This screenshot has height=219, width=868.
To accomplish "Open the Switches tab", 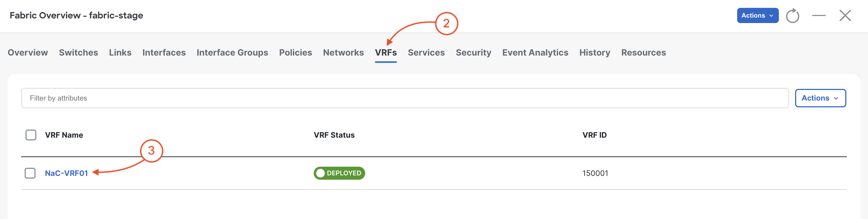I will click(x=79, y=53).
